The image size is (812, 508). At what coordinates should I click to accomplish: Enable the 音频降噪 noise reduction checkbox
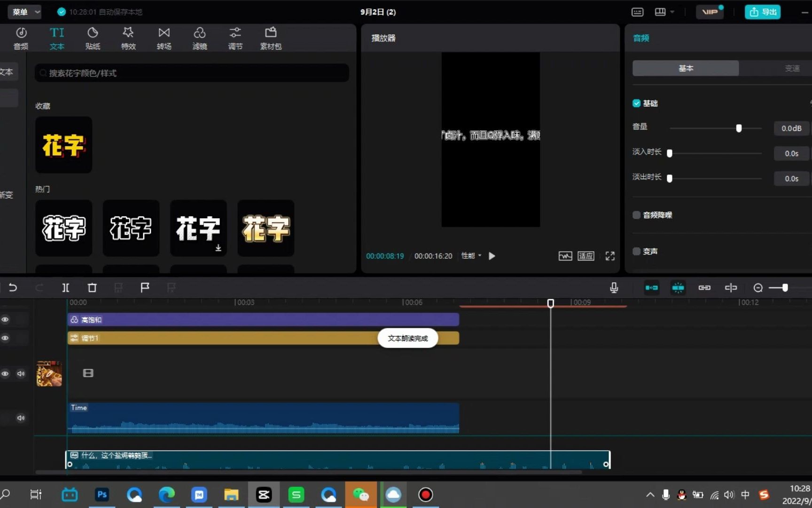click(x=636, y=215)
